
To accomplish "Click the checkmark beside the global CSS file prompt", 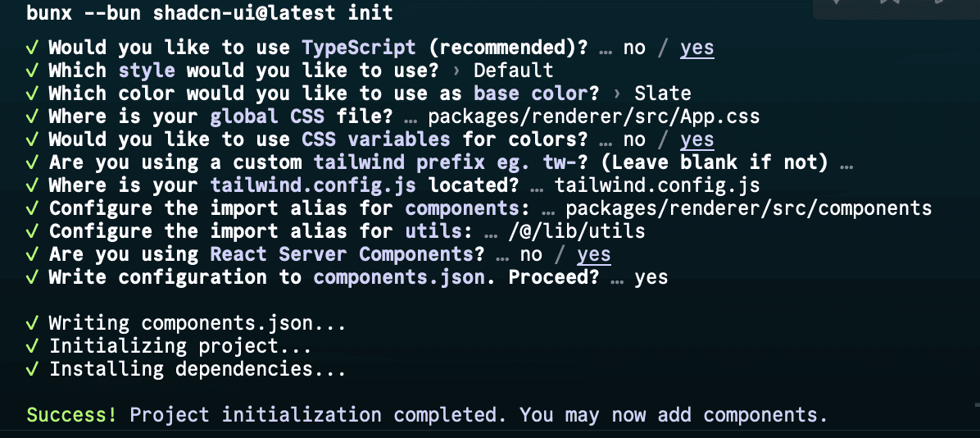I will [33, 117].
